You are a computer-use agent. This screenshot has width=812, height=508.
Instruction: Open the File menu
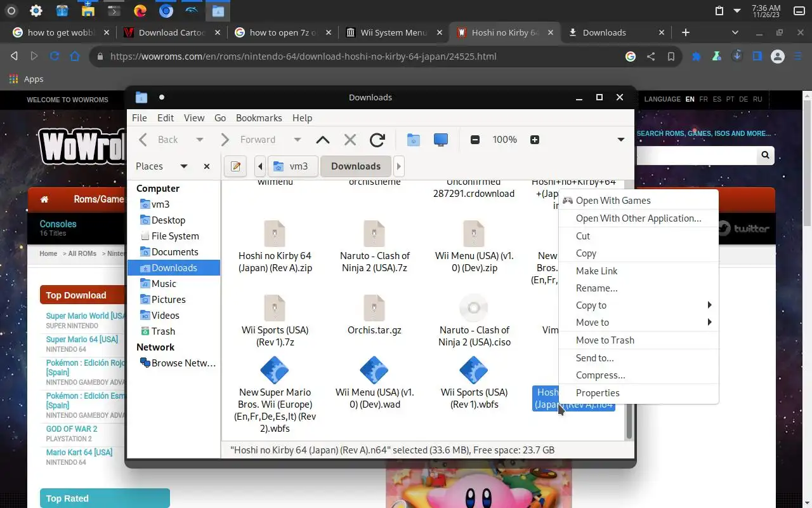click(x=140, y=118)
